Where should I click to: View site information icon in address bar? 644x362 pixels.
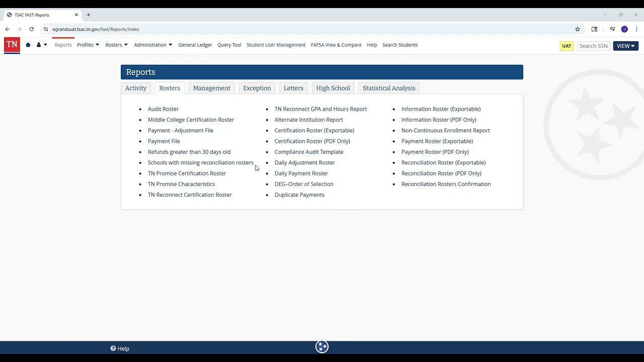46,29
